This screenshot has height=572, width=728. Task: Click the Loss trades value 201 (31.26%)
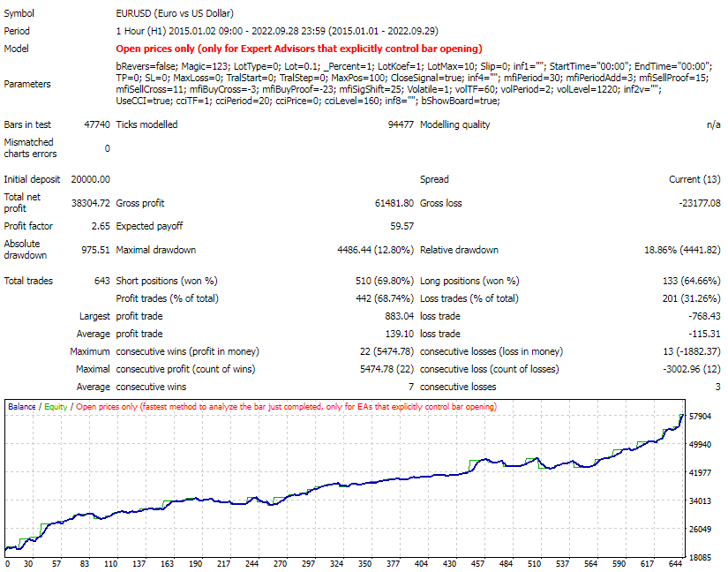(692, 298)
